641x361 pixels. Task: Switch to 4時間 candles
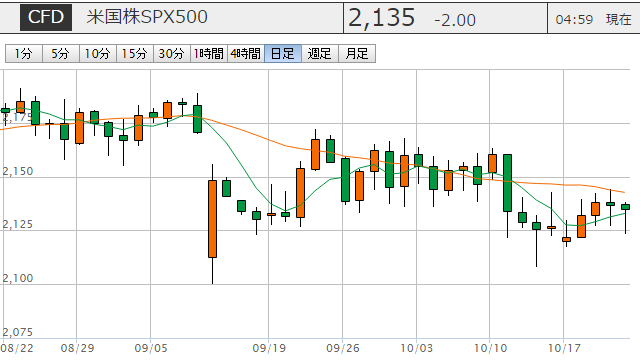[x=246, y=54]
